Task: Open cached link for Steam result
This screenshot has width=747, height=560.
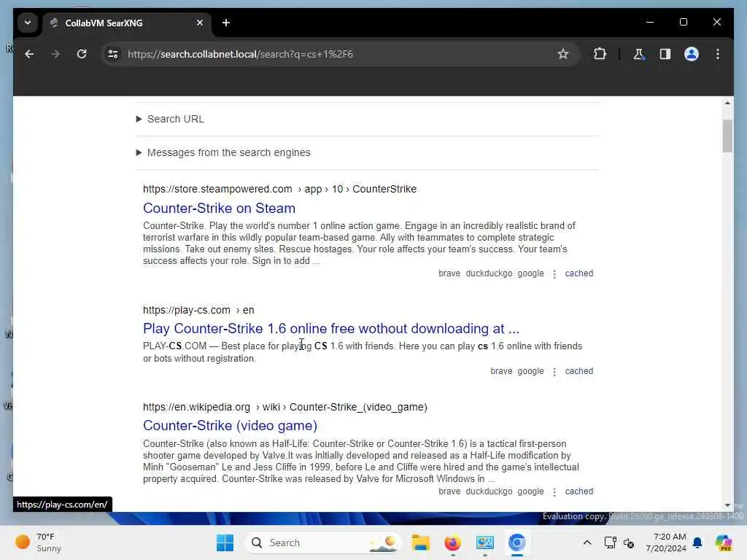Action: point(578,273)
